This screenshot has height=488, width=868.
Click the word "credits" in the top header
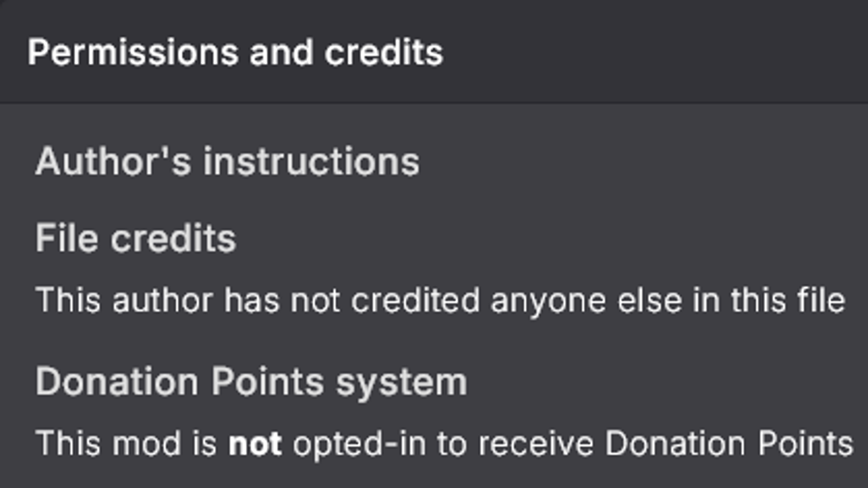click(384, 53)
